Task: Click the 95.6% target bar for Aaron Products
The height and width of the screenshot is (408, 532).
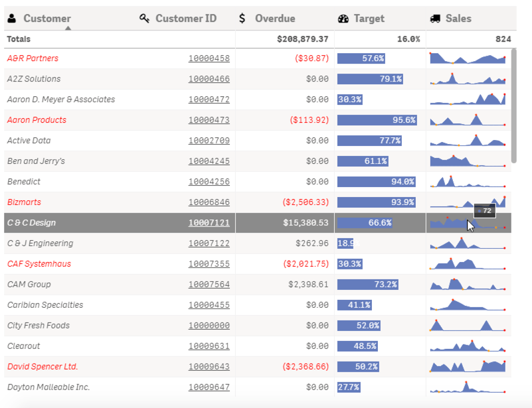Action: pos(377,120)
